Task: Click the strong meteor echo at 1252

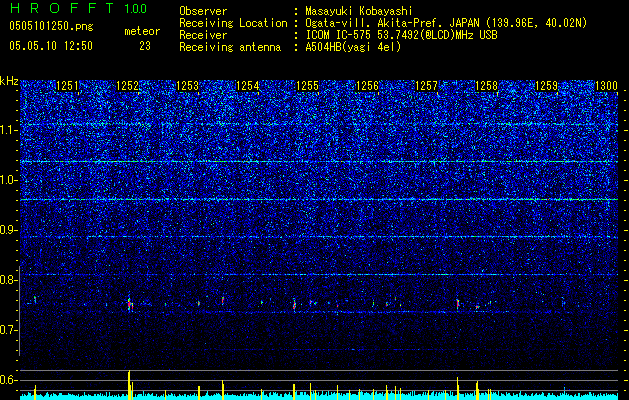Action: 130,304
